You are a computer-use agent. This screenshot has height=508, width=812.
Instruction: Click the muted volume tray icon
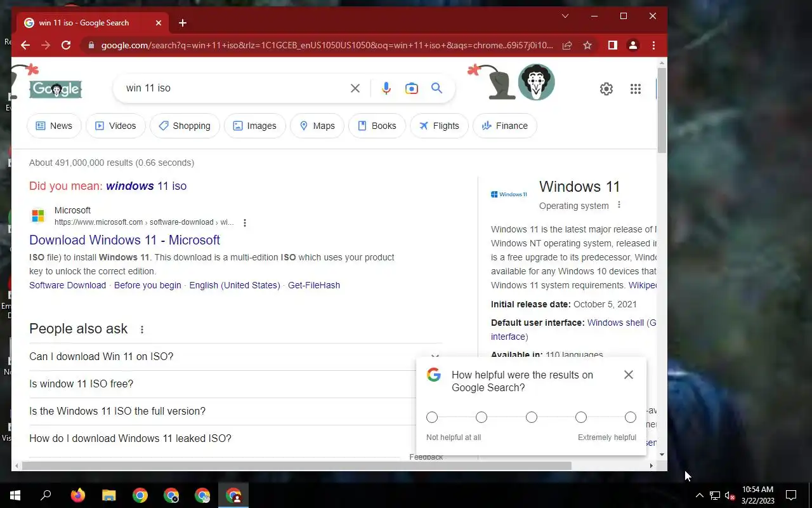click(x=730, y=495)
